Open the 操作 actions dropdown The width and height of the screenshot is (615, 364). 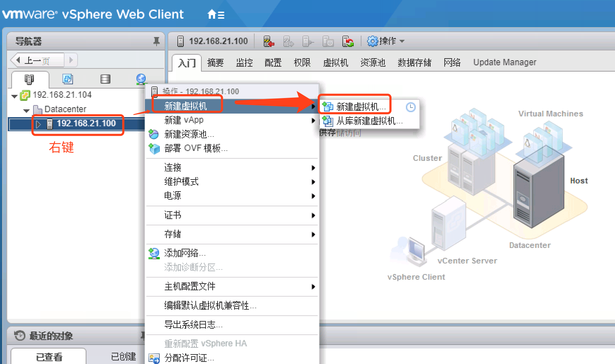pos(385,41)
